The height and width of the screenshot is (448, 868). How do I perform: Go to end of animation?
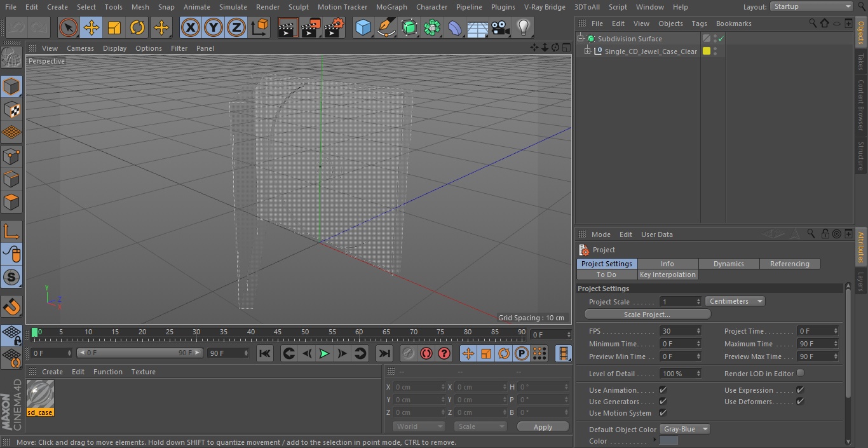[384, 353]
